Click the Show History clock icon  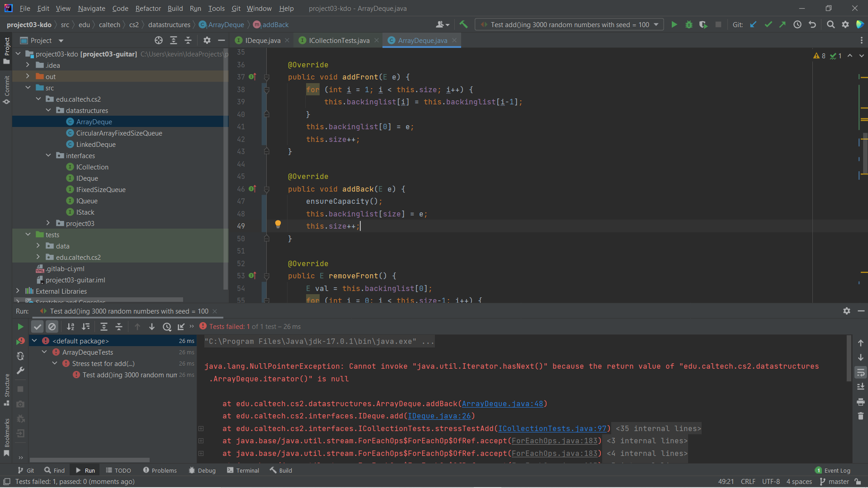797,25
